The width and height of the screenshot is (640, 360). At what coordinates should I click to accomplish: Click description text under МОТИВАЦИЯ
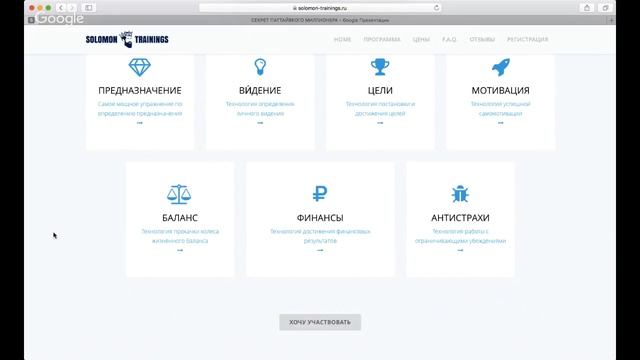coord(500,109)
